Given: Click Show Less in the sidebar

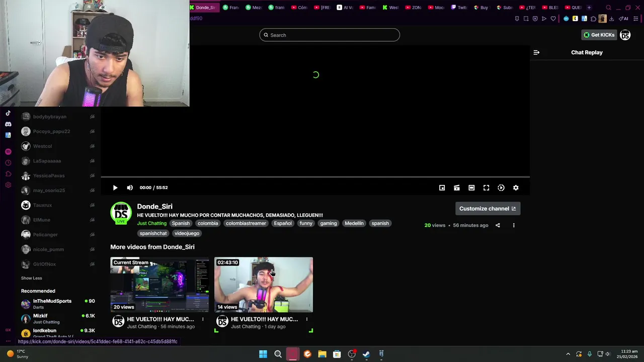Looking at the screenshot, I should tap(31, 278).
